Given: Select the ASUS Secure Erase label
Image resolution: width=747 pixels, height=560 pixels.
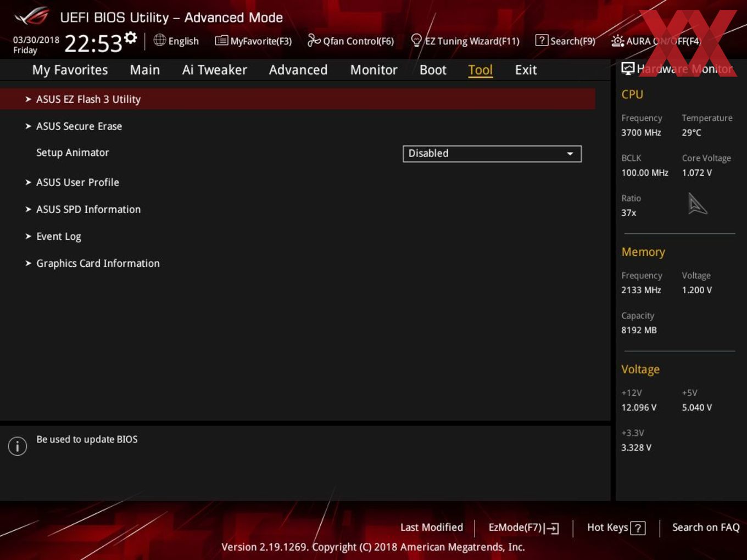Looking at the screenshot, I should pyautogui.click(x=79, y=126).
